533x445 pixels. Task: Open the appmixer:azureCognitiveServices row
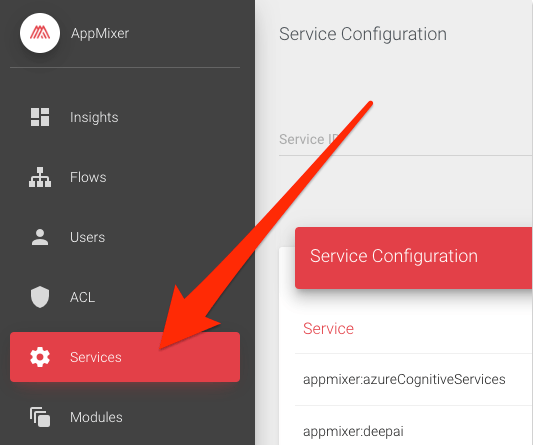click(x=413, y=379)
